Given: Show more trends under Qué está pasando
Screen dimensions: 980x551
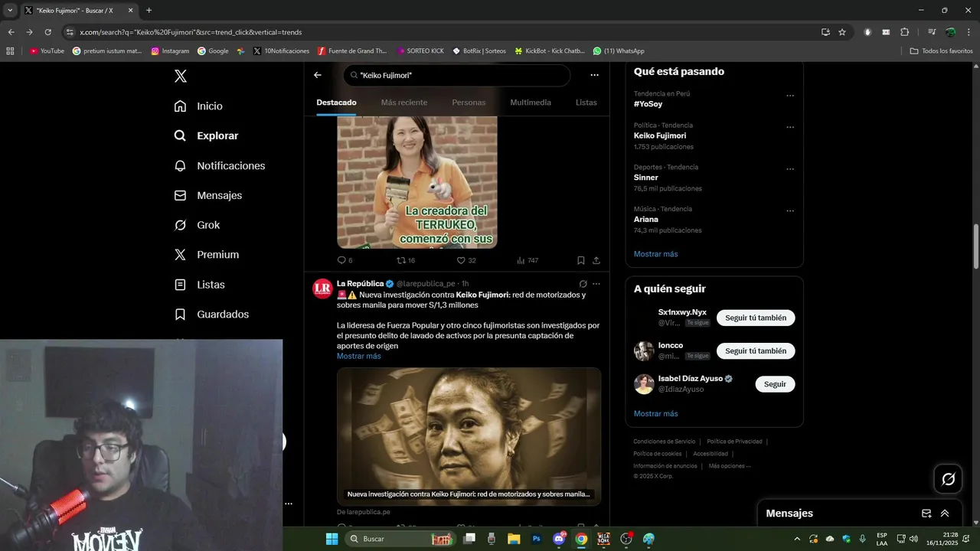Looking at the screenshot, I should coord(655,254).
